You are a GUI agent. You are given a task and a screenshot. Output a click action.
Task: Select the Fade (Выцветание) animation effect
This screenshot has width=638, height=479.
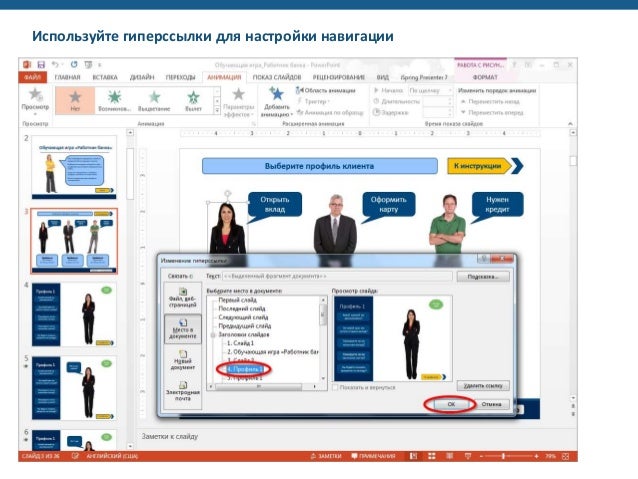[x=154, y=100]
